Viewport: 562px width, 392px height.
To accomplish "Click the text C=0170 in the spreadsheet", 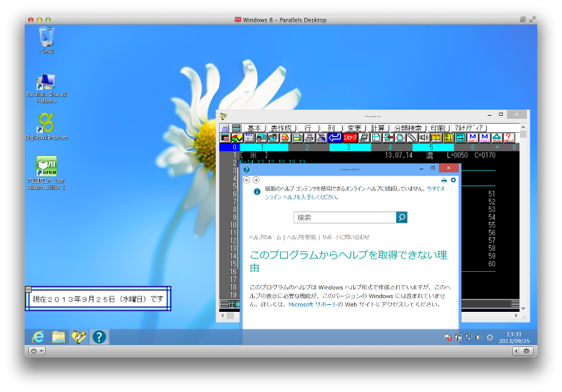I will pyautogui.click(x=485, y=155).
